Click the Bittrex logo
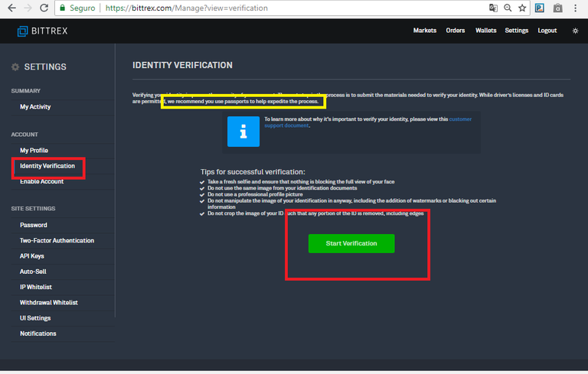 click(42, 31)
